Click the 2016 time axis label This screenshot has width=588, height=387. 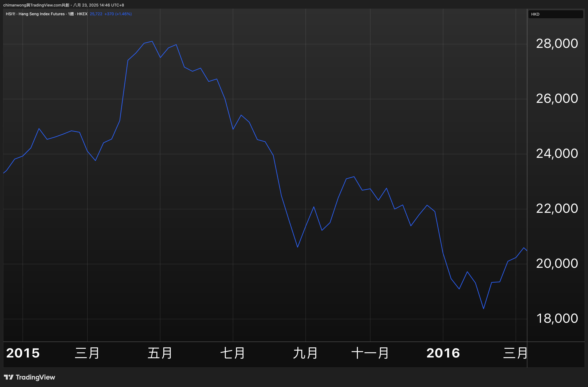click(443, 353)
